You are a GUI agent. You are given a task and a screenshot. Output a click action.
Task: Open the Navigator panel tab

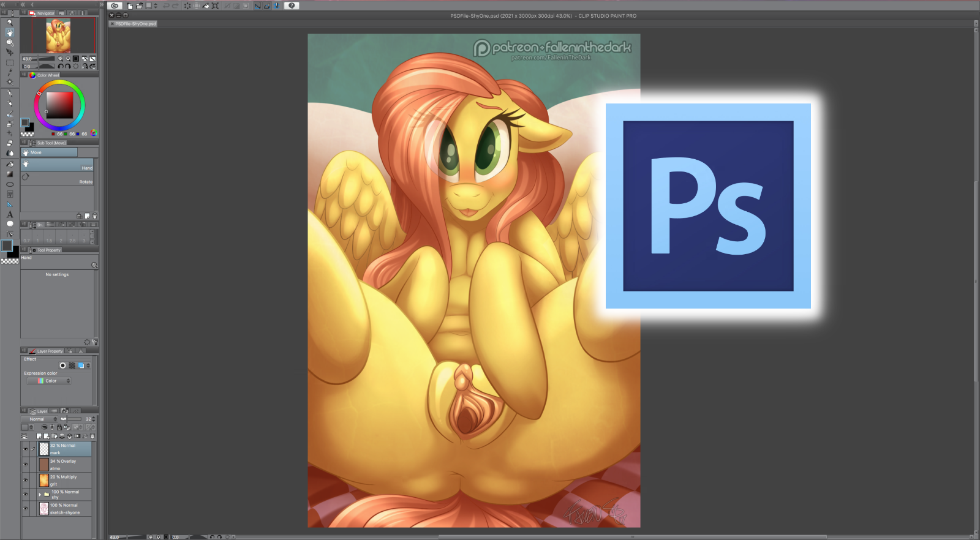tap(42, 13)
